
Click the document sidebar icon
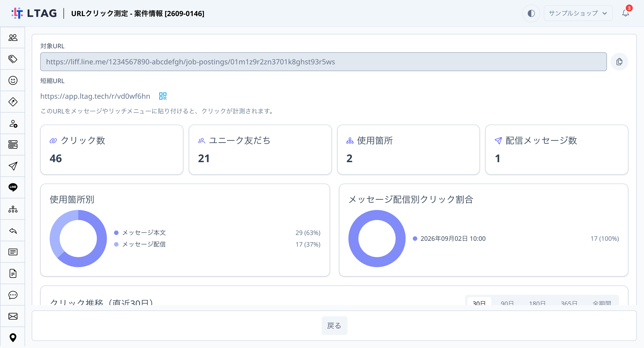pyautogui.click(x=13, y=274)
